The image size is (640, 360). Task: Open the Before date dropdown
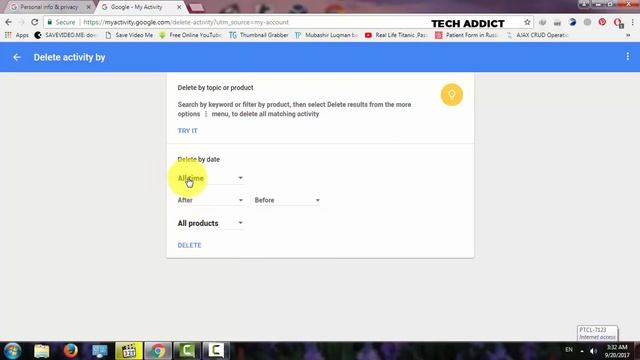287,200
